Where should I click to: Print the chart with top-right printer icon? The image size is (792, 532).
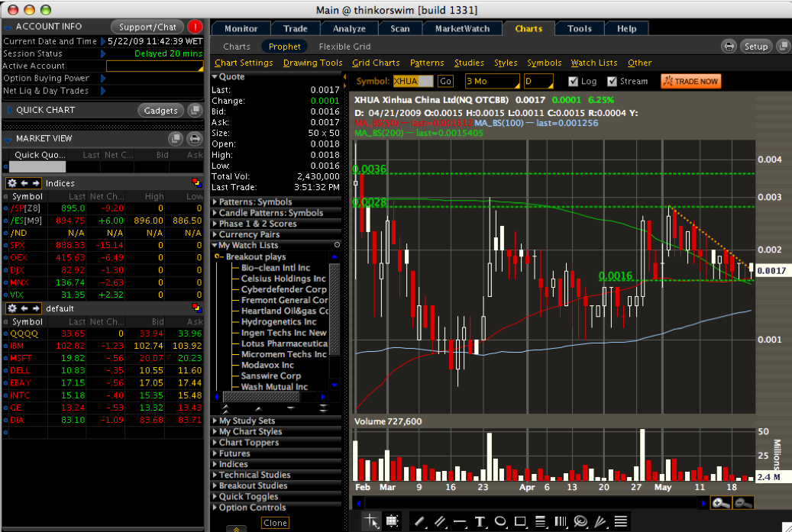[729, 47]
